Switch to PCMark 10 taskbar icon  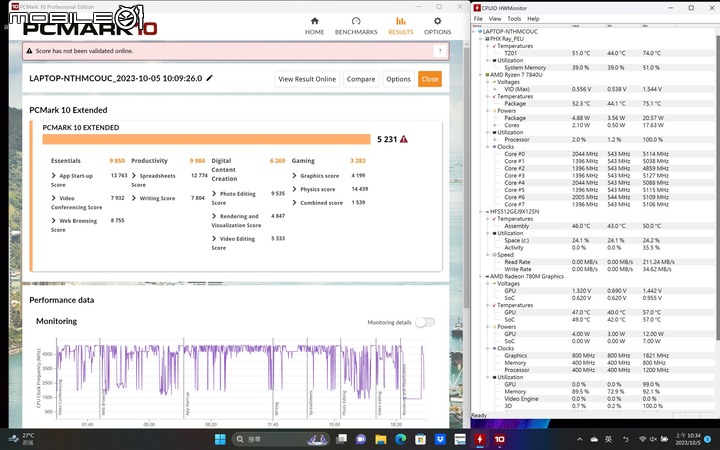point(500,439)
